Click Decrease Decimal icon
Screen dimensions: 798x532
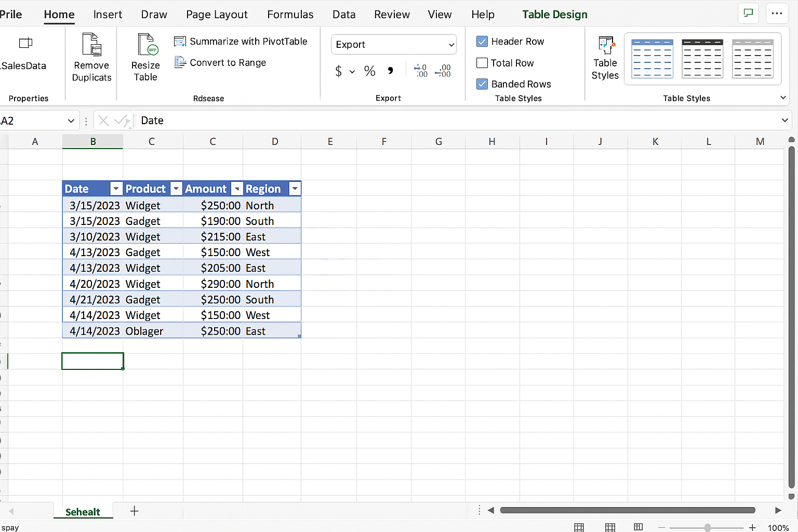click(x=443, y=71)
